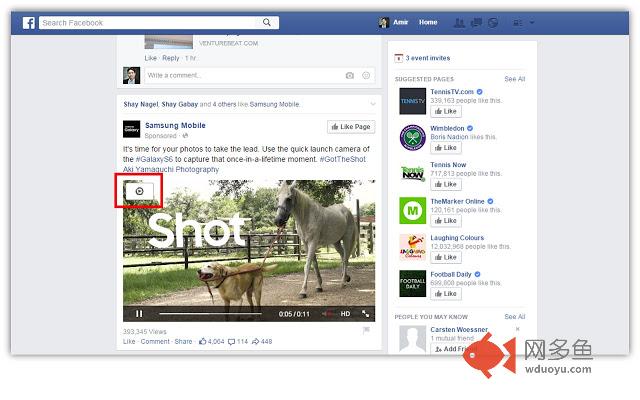Like the Samsung Mobile post

pyautogui.click(x=129, y=342)
